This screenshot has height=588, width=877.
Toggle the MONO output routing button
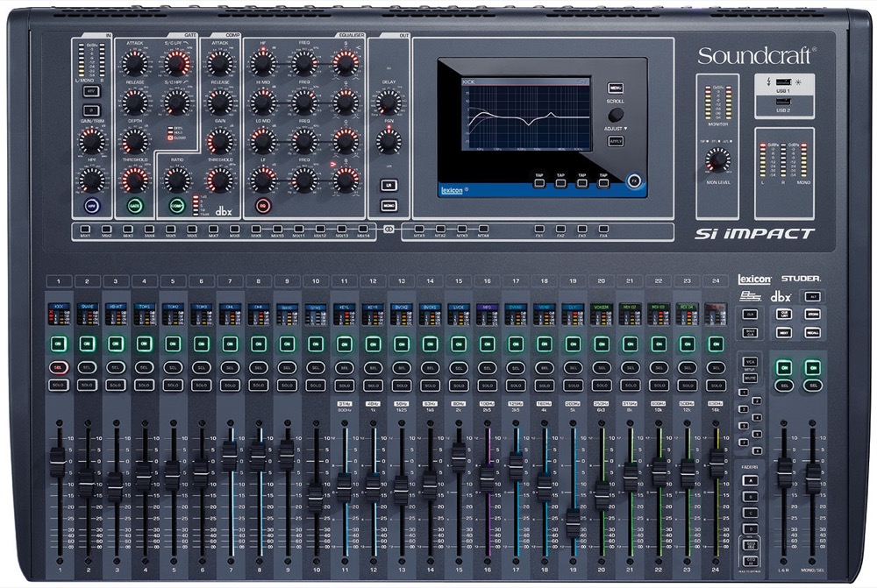tap(389, 204)
